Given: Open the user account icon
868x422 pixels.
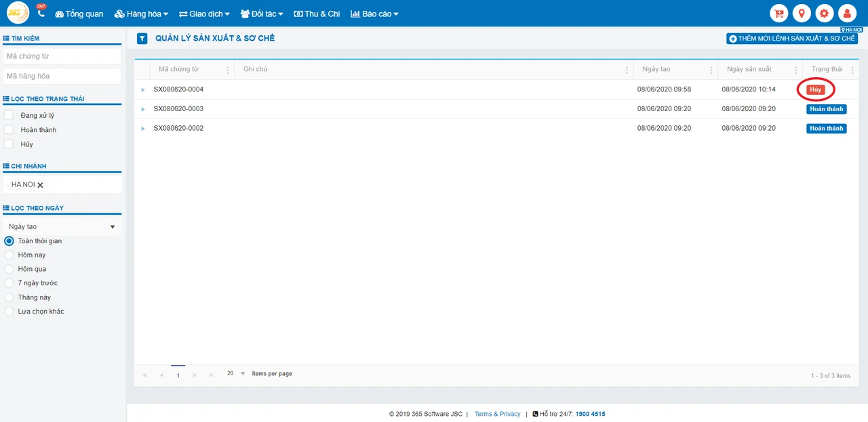Looking at the screenshot, I should pyautogui.click(x=847, y=13).
